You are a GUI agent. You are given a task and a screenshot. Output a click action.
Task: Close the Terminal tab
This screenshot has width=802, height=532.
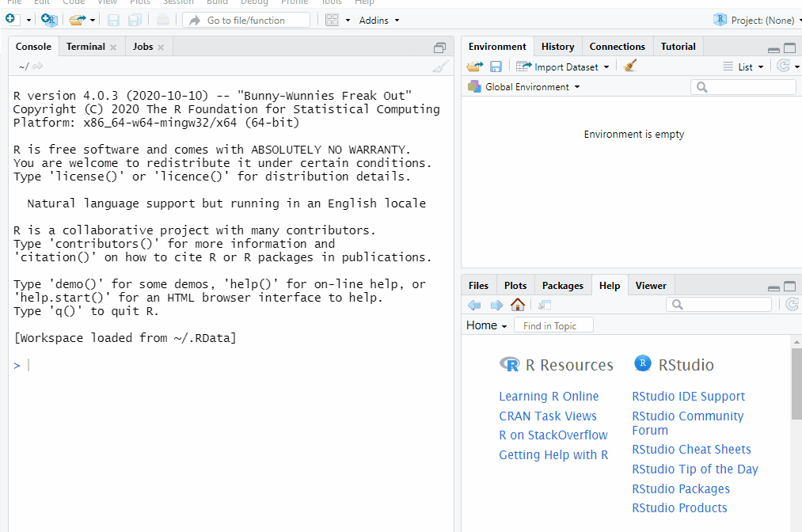pos(113,47)
